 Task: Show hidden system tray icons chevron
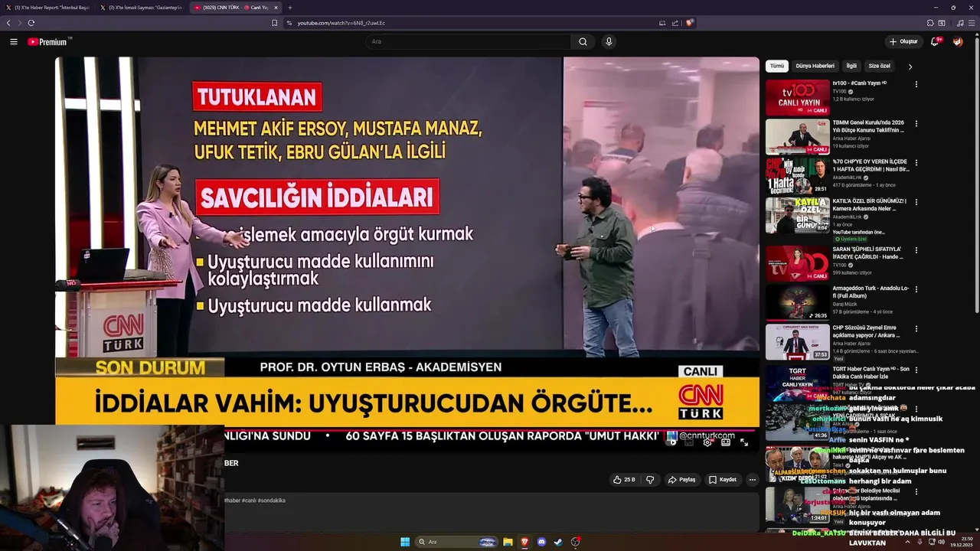click(907, 542)
